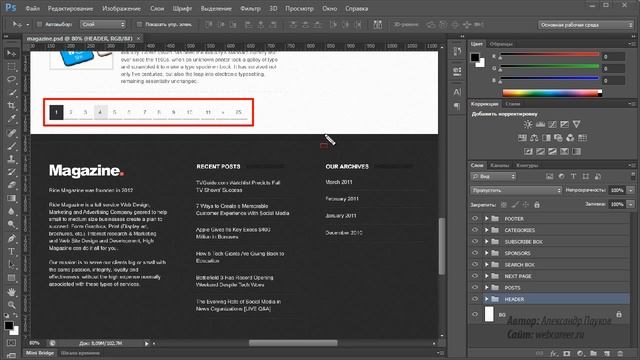Hide the FOOTER layer group
Viewport: 640px width, 360px height.
(475, 219)
